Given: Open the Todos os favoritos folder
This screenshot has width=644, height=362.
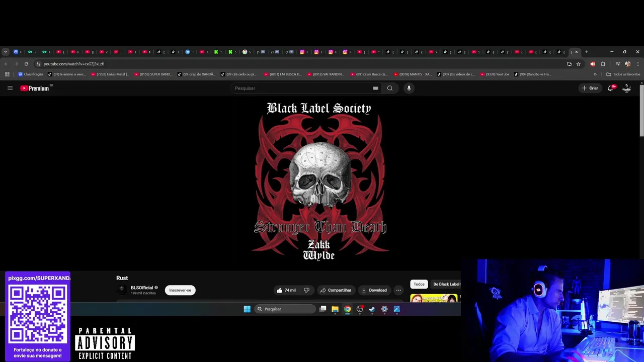Looking at the screenshot, I should pyautogui.click(x=623, y=74).
